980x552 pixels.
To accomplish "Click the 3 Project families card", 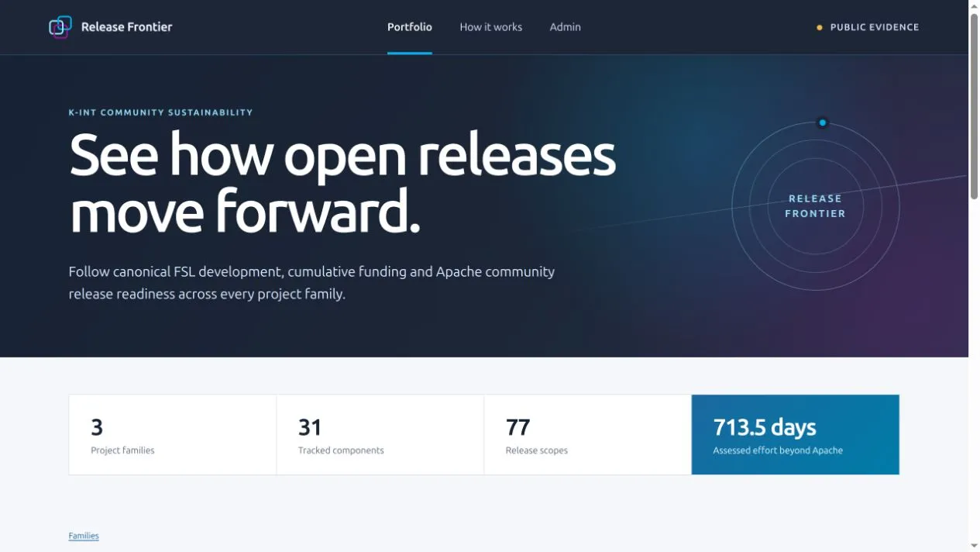I will click(x=173, y=435).
